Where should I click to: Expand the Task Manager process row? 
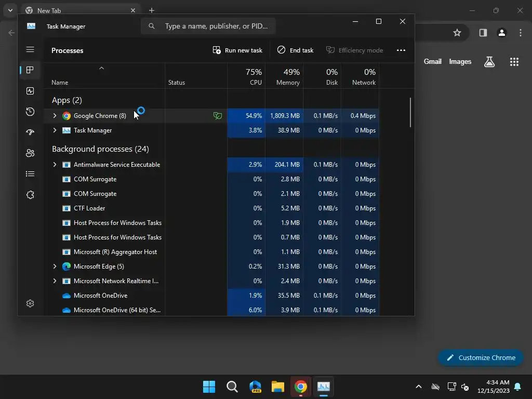[55, 130]
